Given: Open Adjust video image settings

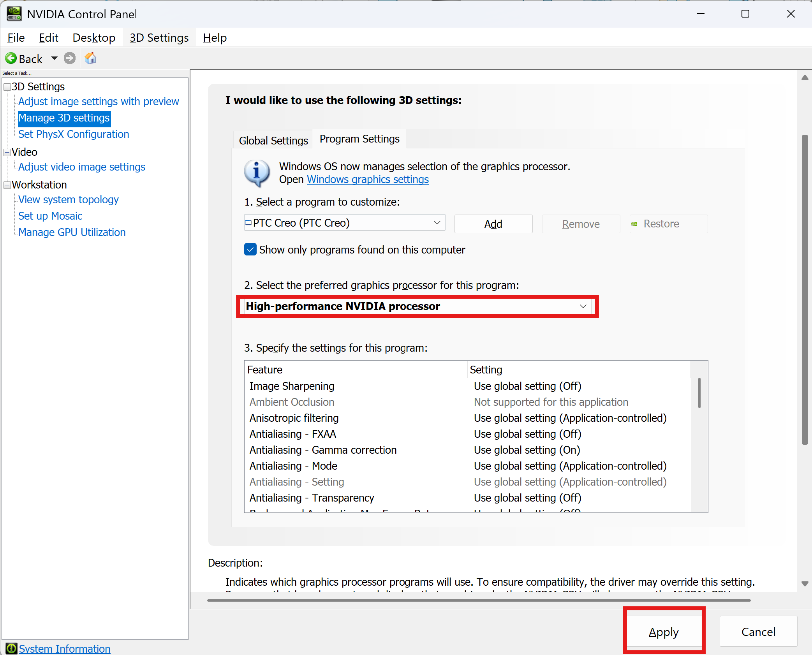Looking at the screenshot, I should [82, 167].
